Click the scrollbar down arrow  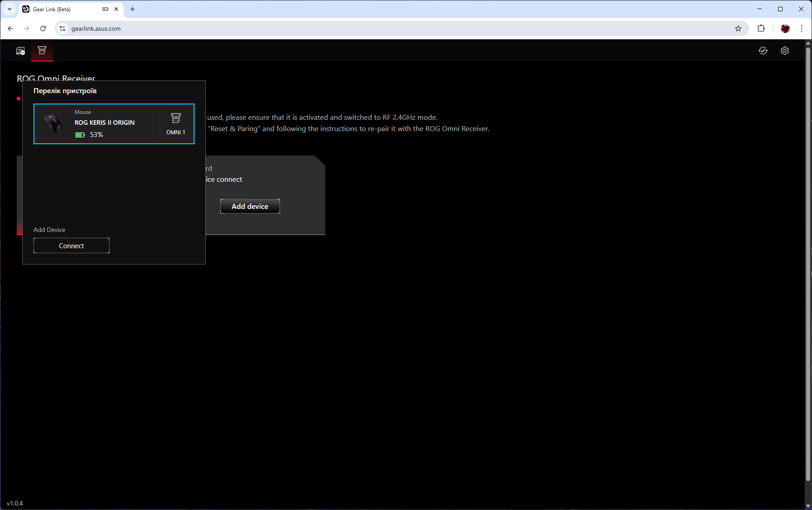click(808, 505)
